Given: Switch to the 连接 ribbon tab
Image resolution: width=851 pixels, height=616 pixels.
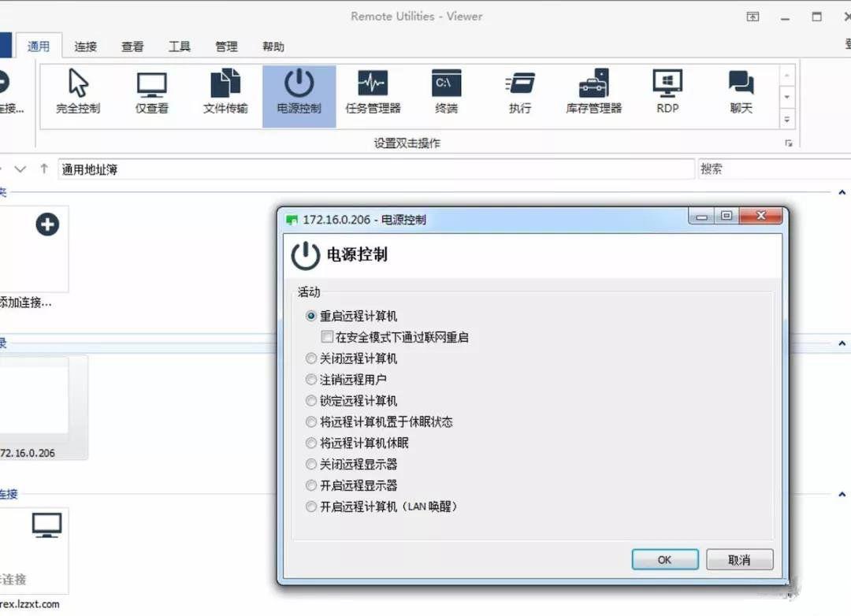Looking at the screenshot, I should tap(85, 46).
